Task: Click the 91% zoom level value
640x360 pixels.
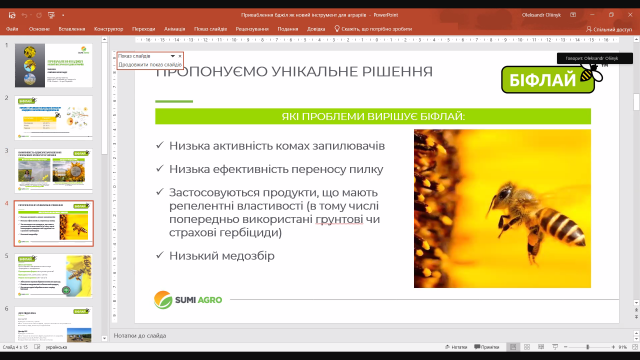Action: (x=622, y=347)
